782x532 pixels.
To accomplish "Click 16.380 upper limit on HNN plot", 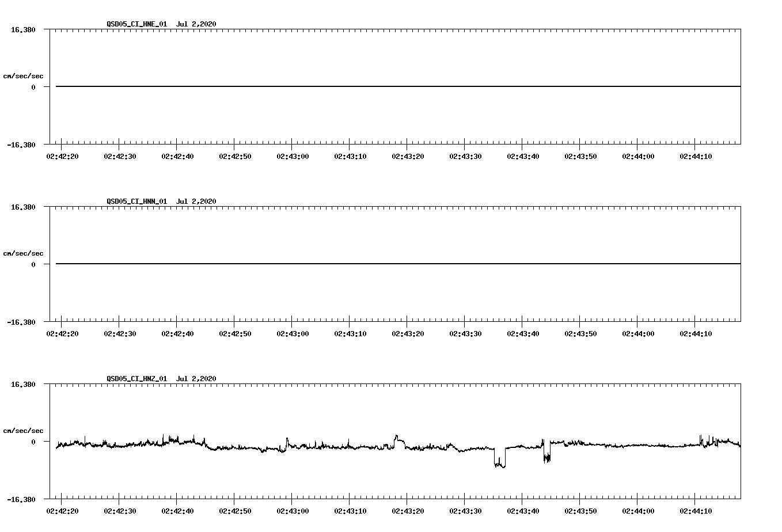I will [23, 207].
